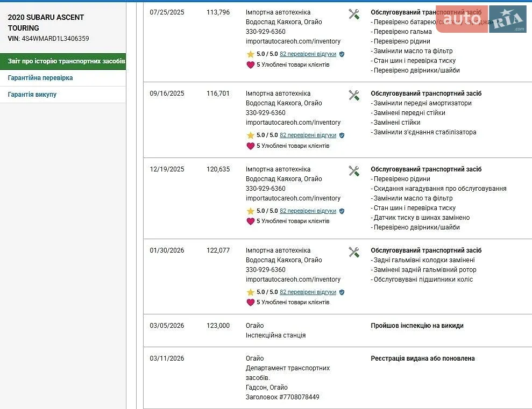The height and width of the screenshot is (409, 532).
Task: Click 'Гадсон, Огайо' location text
Action: coord(267,388)
